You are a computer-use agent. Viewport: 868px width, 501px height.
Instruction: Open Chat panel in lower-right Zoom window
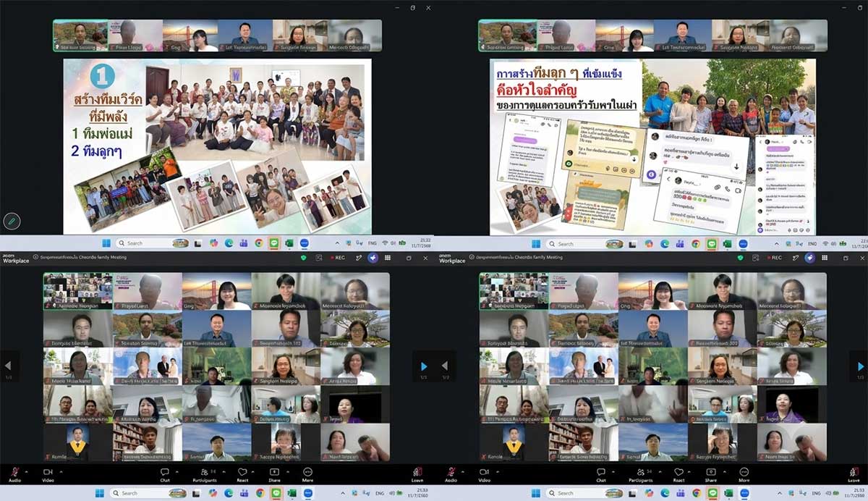(x=601, y=474)
